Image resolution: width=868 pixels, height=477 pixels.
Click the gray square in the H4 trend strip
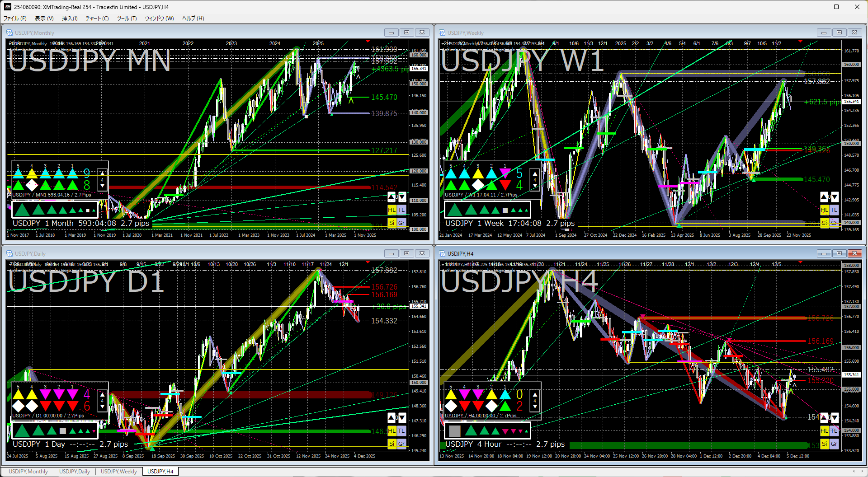(455, 431)
